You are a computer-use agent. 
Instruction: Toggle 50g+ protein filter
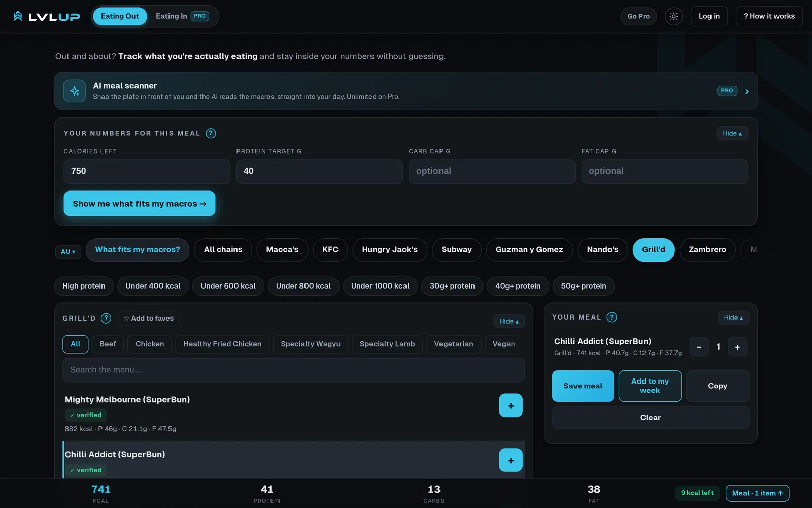click(584, 286)
